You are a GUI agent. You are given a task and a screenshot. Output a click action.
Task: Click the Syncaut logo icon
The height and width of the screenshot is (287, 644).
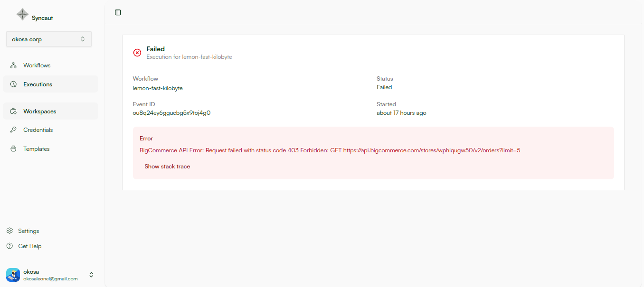[22, 14]
